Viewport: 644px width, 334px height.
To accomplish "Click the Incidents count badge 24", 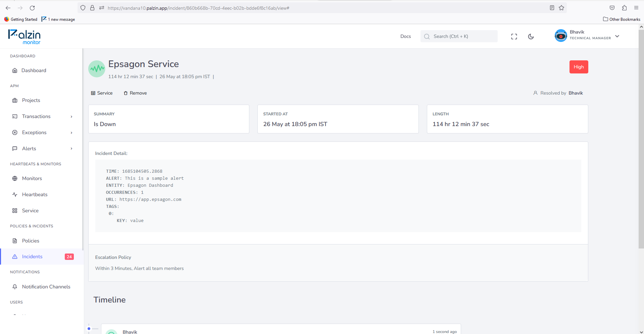I will pos(69,257).
